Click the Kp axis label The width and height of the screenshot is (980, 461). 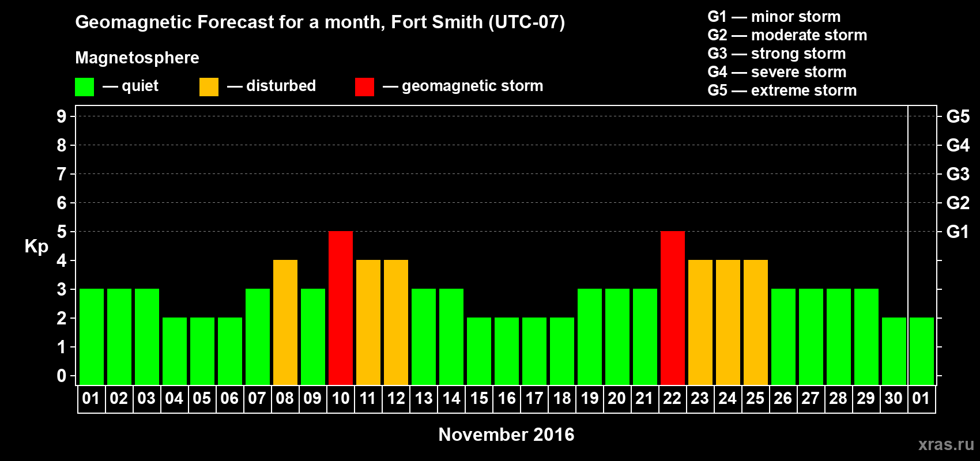(x=36, y=247)
